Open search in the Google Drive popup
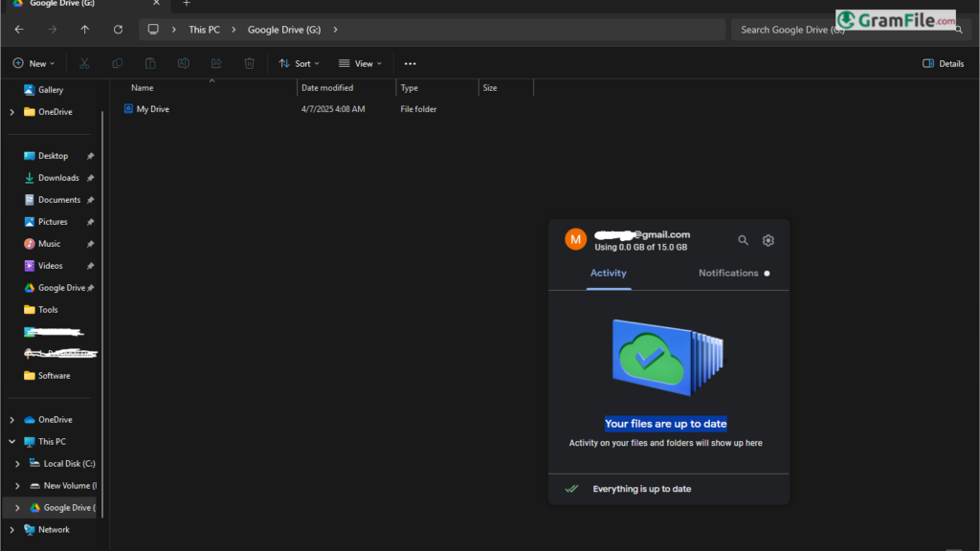This screenshot has height=551, width=980. click(x=744, y=240)
